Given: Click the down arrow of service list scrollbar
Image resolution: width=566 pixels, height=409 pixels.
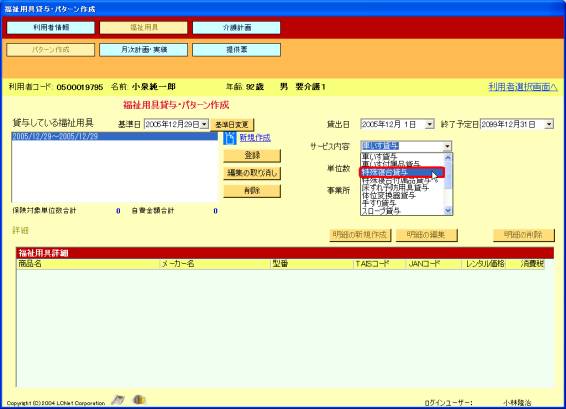Looking at the screenshot, I should pyautogui.click(x=448, y=210).
